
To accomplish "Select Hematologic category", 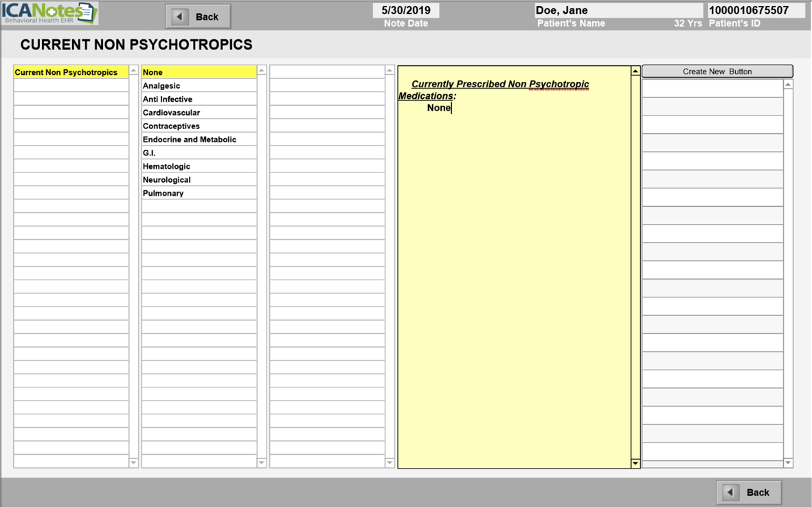I will point(166,166).
